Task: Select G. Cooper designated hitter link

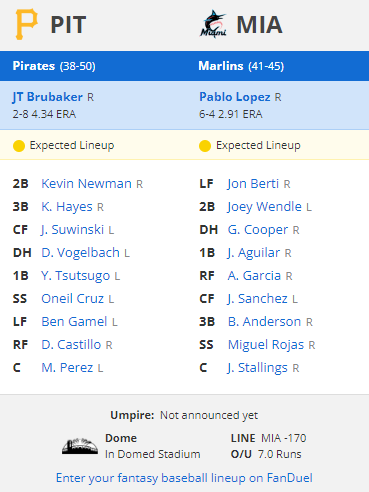Action: click(x=258, y=230)
